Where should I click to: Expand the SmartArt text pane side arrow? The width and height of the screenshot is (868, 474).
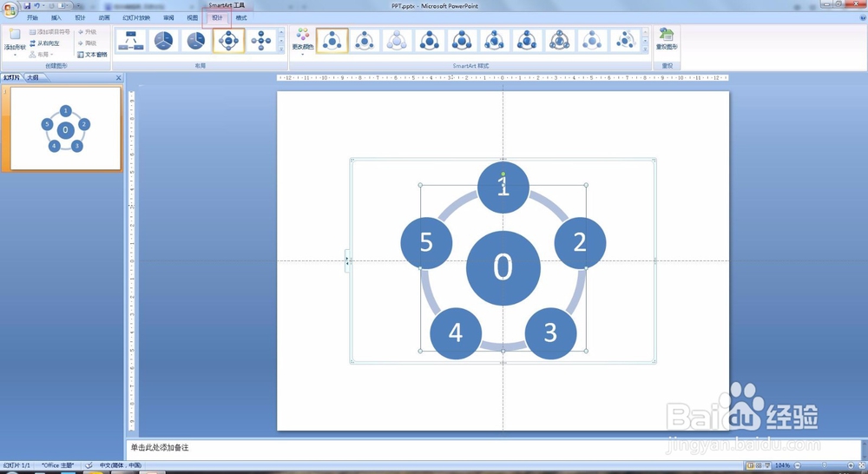(x=347, y=260)
